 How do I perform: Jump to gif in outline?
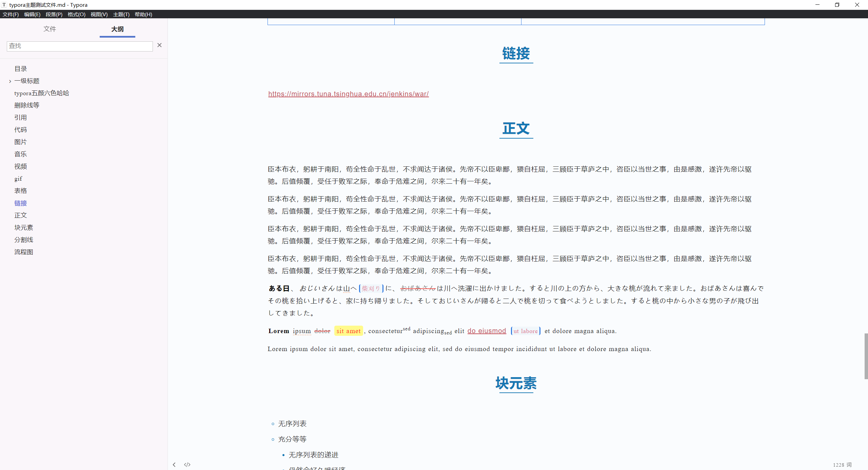[18, 179]
